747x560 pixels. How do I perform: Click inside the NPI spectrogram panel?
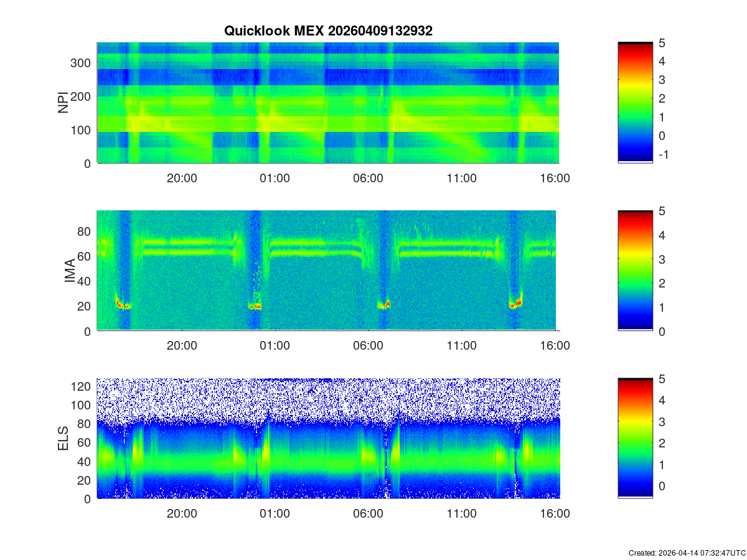pyautogui.click(x=327, y=103)
